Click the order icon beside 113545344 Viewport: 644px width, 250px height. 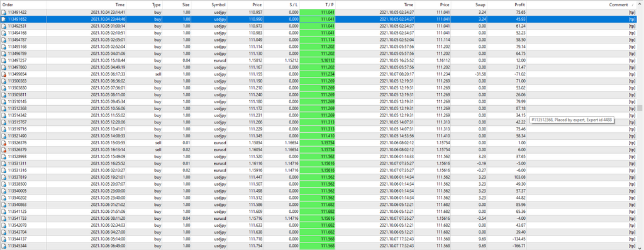coord(4,246)
